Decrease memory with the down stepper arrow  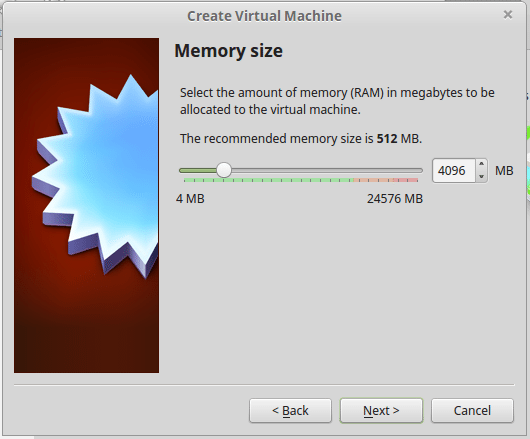coord(481,176)
